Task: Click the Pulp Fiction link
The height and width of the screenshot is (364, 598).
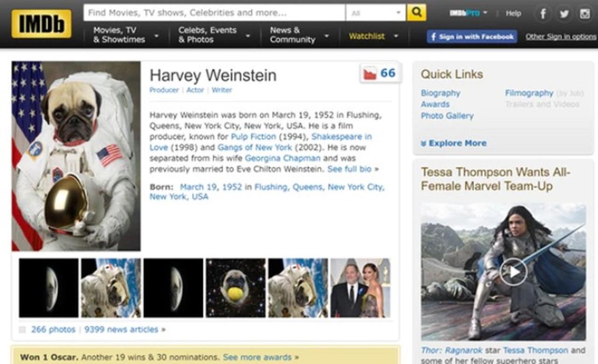Action: pyautogui.click(x=253, y=137)
